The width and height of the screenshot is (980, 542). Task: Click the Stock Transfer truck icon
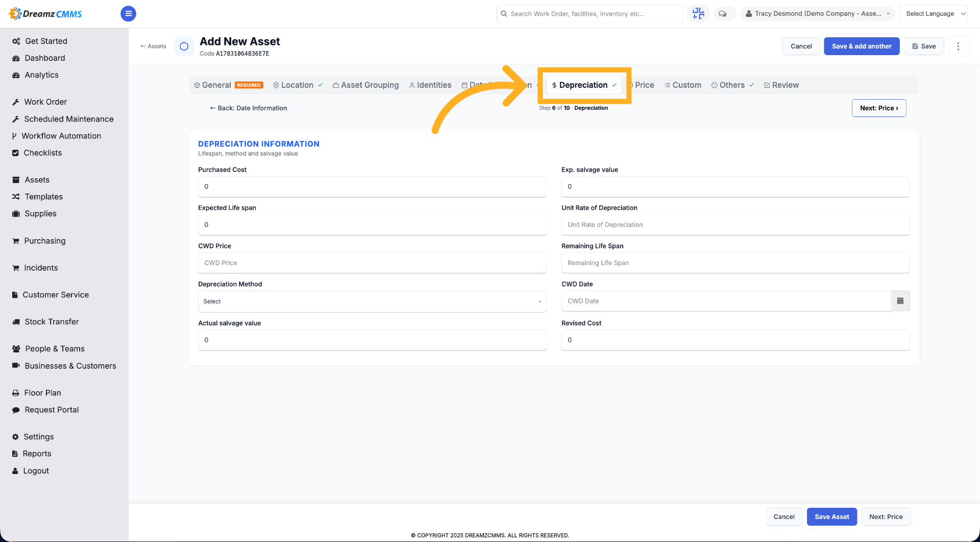click(x=16, y=322)
